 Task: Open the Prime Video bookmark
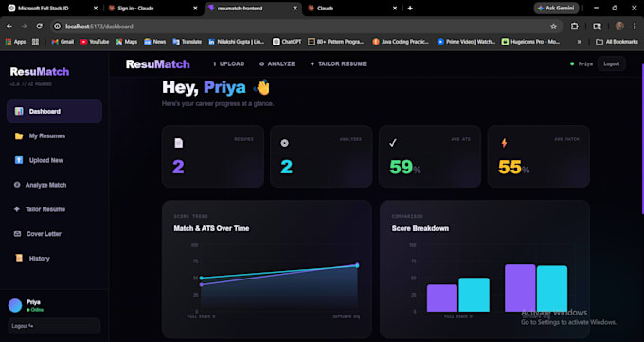[466, 42]
